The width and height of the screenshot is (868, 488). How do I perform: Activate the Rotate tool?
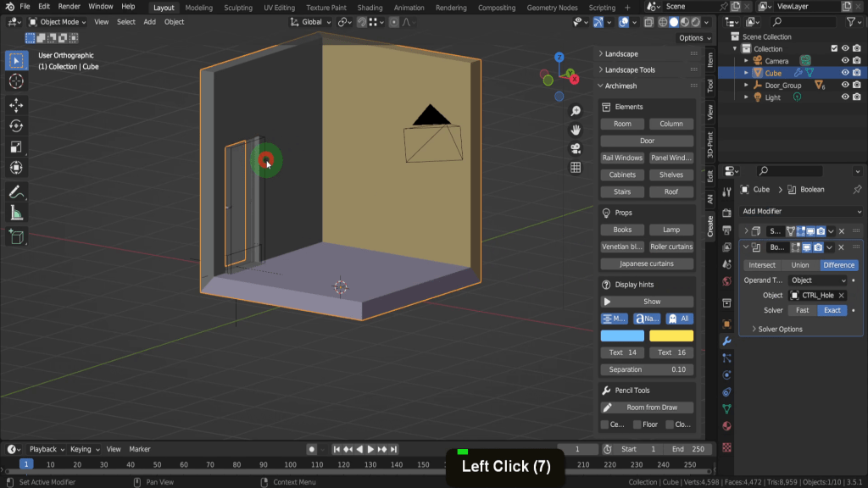pos(16,125)
